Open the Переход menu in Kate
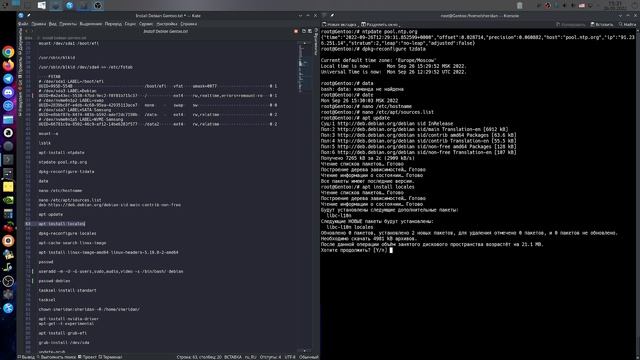 pos(113,24)
